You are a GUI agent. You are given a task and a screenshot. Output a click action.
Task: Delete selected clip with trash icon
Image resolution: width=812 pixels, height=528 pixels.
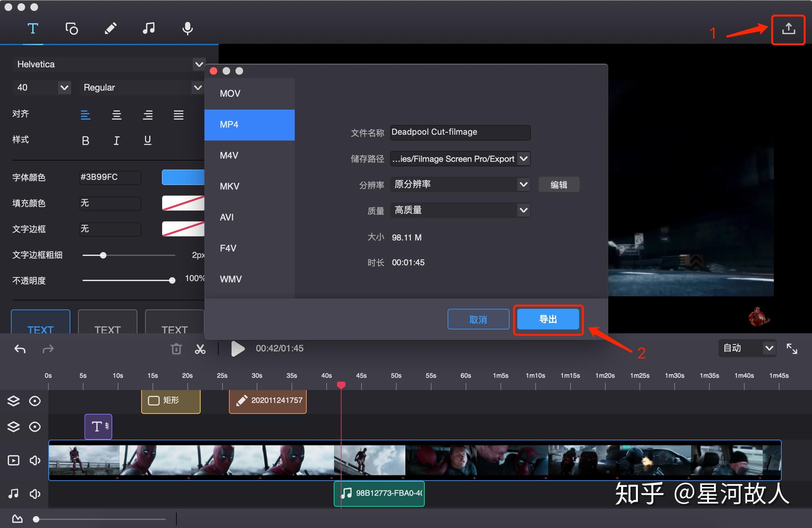[176, 349]
